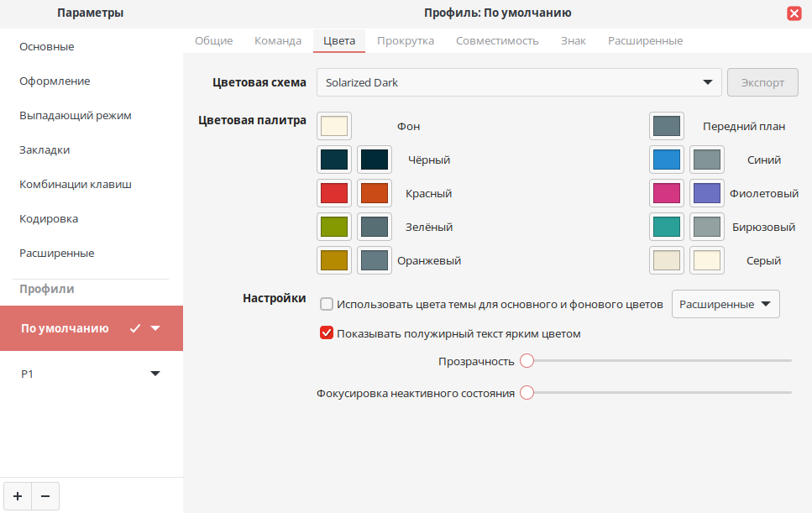Open the Цветовая схема Solarized Dark dropdown

519,82
